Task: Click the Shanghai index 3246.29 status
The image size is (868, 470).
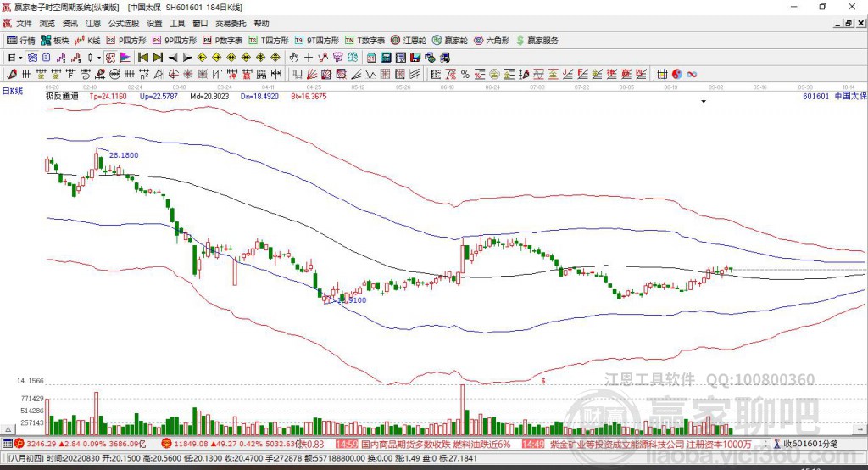Action: click(x=41, y=444)
